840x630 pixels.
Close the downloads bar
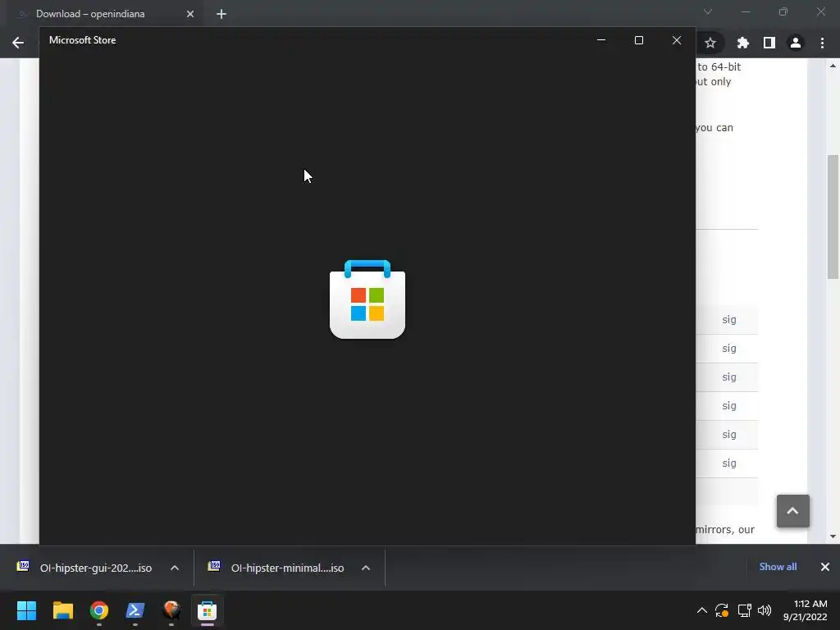tap(825, 567)
